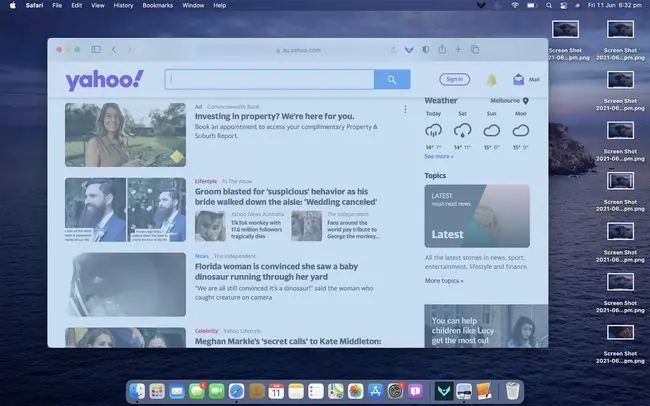Open Safari from the Dock

(x=236, y=391)
